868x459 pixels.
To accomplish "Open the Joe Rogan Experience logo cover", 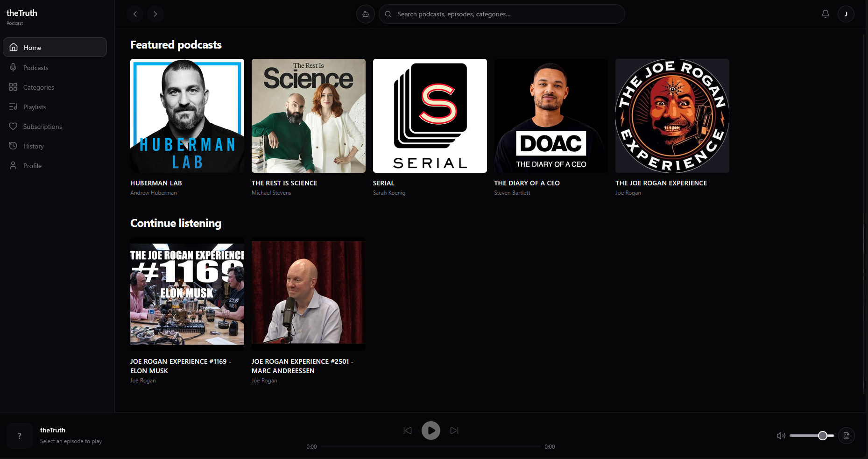I will pos(672,116).
